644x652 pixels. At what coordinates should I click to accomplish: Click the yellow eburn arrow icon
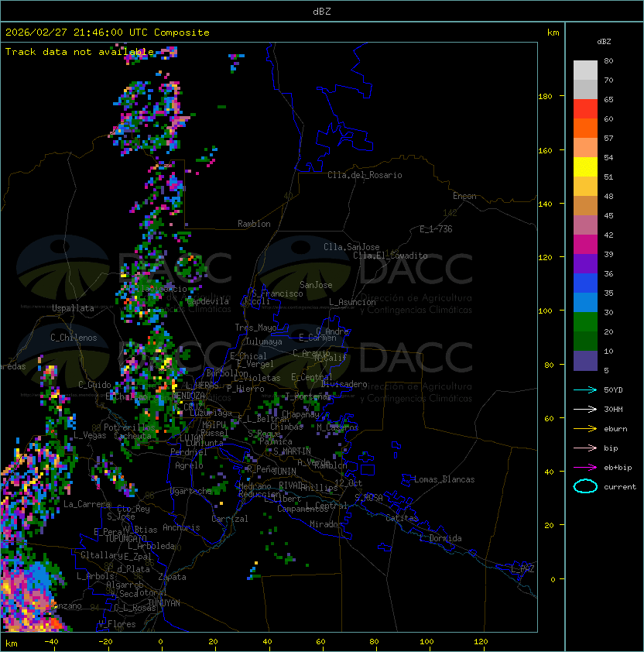[585, 428]
